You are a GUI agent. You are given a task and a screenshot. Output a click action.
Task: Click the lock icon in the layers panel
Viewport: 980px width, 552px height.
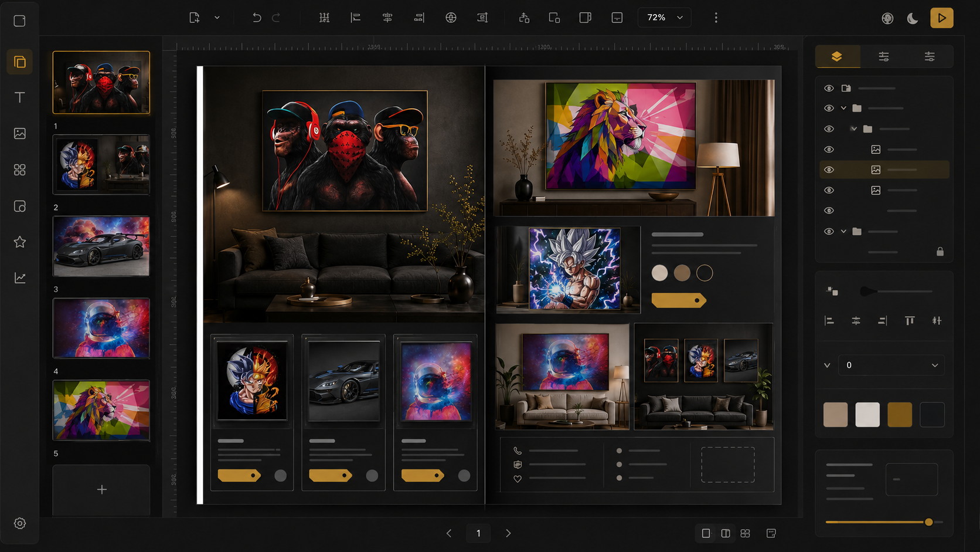(940, 252)
